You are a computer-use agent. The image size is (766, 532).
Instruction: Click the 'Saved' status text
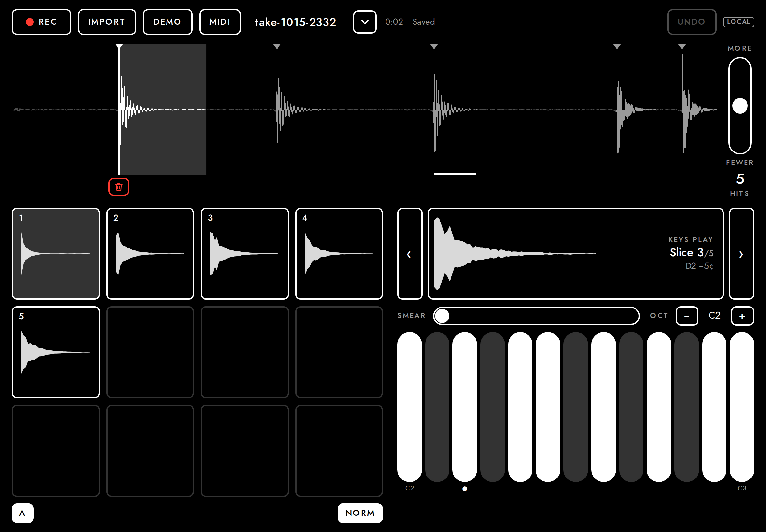point(424,22)
